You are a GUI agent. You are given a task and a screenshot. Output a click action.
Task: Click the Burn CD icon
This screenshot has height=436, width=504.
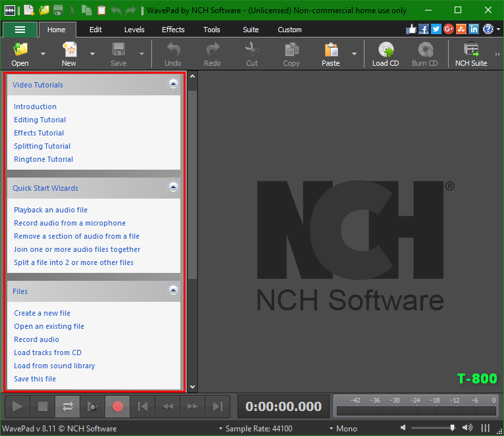(x=425, y=50)
